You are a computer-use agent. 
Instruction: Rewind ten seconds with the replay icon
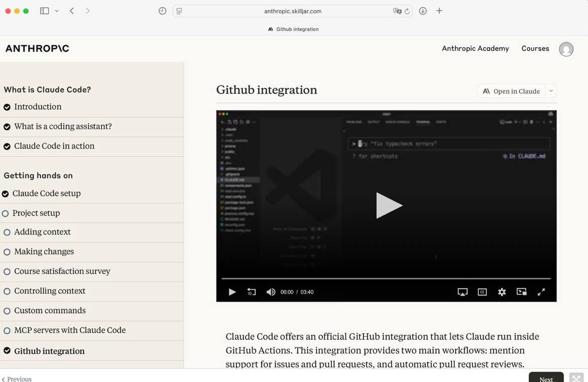tap(252, 292)
